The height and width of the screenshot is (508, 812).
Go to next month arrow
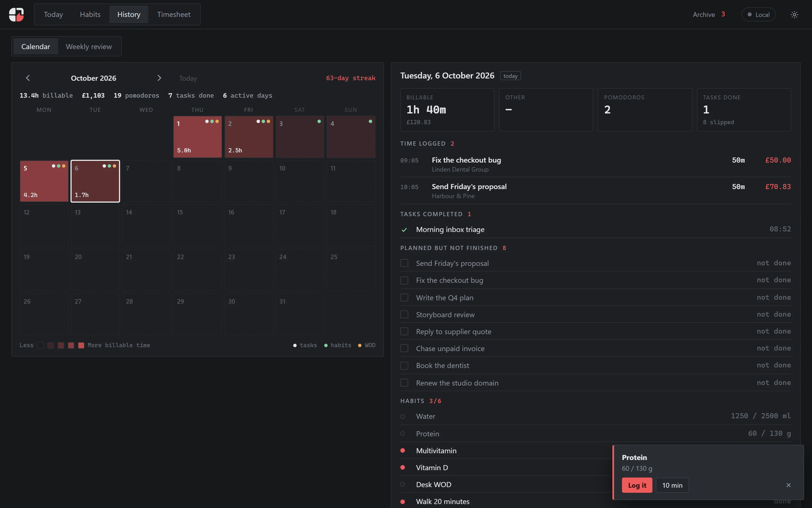[x=159, y=78]
